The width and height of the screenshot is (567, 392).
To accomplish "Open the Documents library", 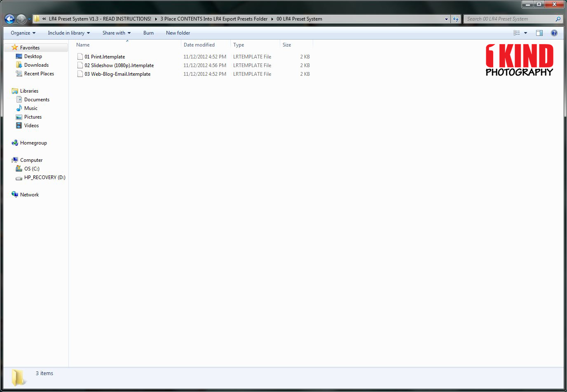I will [37, 100].
